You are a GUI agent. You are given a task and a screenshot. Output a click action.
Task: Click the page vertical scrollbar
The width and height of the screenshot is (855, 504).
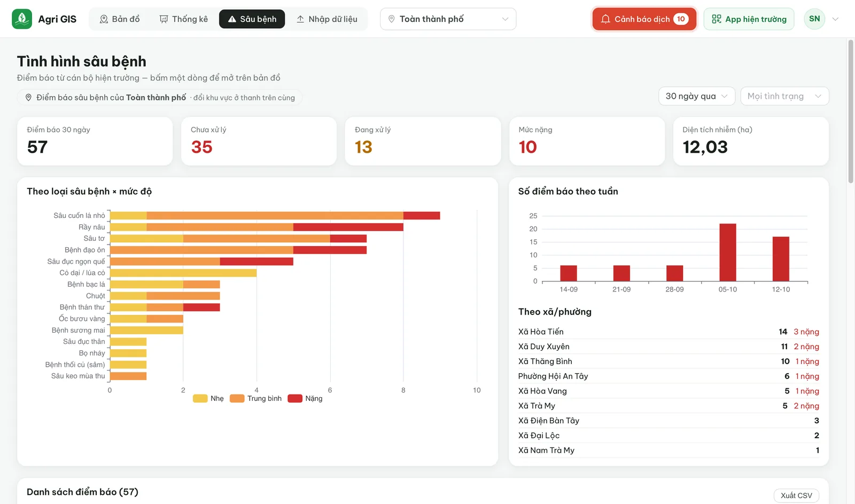coord(851,112)
